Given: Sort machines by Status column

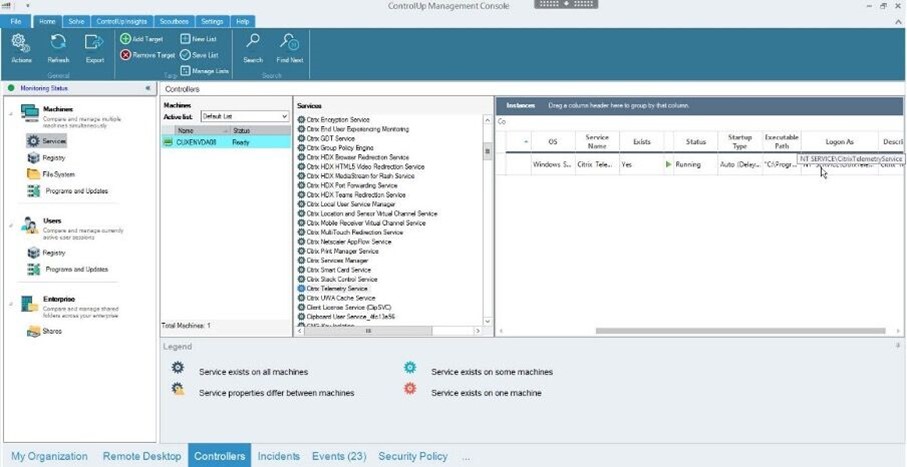Looking at the screenshot, I should tap(260, 131).
